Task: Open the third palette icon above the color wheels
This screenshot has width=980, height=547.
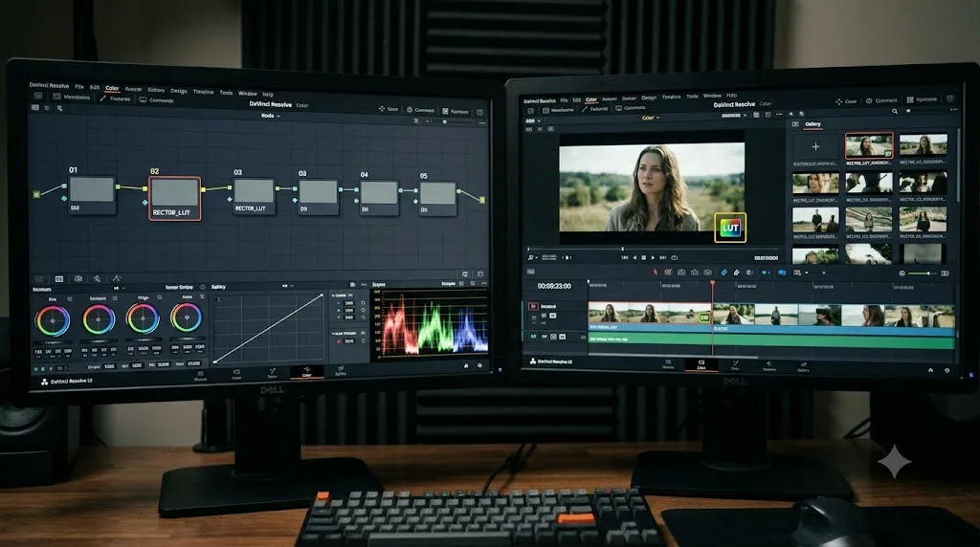Action: coord(78,278)
